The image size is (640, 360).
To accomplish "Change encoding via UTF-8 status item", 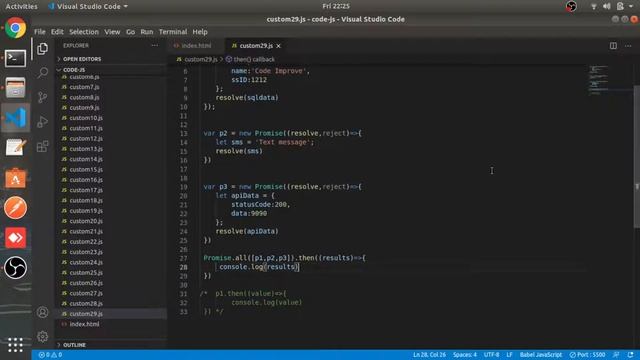I will coord(491,355).
